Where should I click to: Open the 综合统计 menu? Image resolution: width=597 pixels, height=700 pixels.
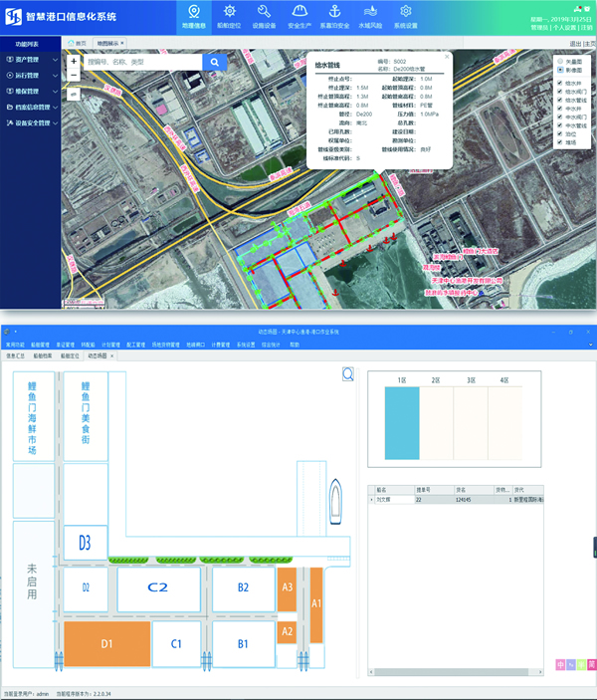tap(271, 345)
